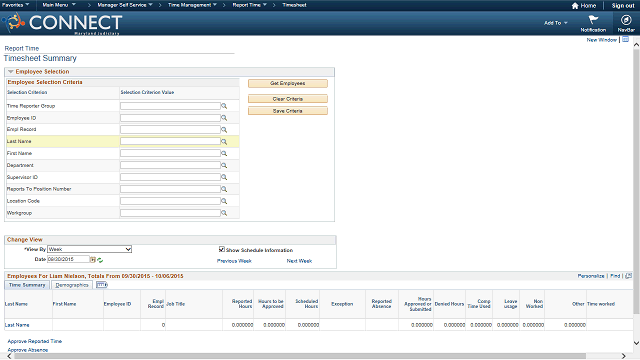Switch to the Demographics tab
This screenshot has height=360, width=640.
[x=72, y=285]
